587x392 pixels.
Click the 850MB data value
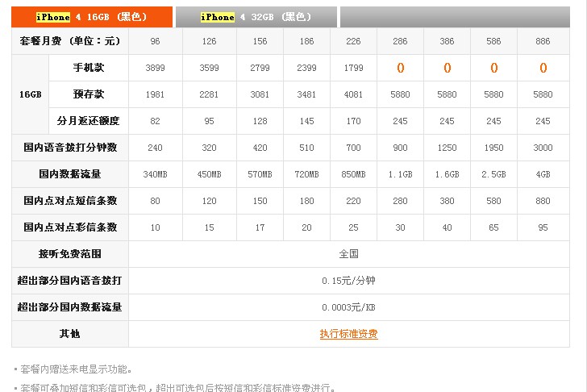coord(353,174)
